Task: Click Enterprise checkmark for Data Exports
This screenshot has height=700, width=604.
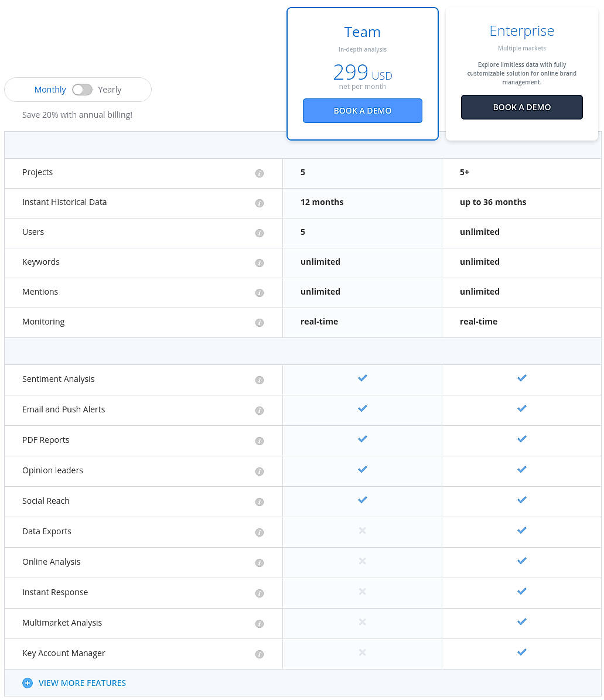Action: 522,530
